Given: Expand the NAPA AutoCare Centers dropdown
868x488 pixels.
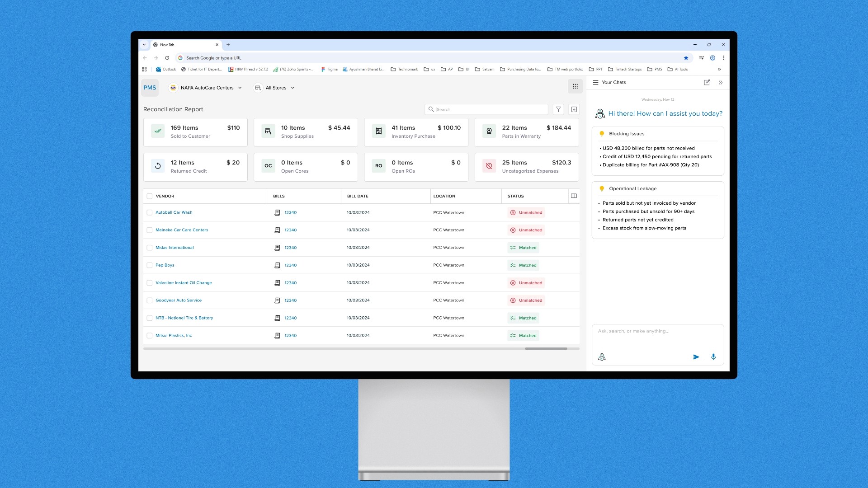Looking at the screenshot, I should [206, 88].
